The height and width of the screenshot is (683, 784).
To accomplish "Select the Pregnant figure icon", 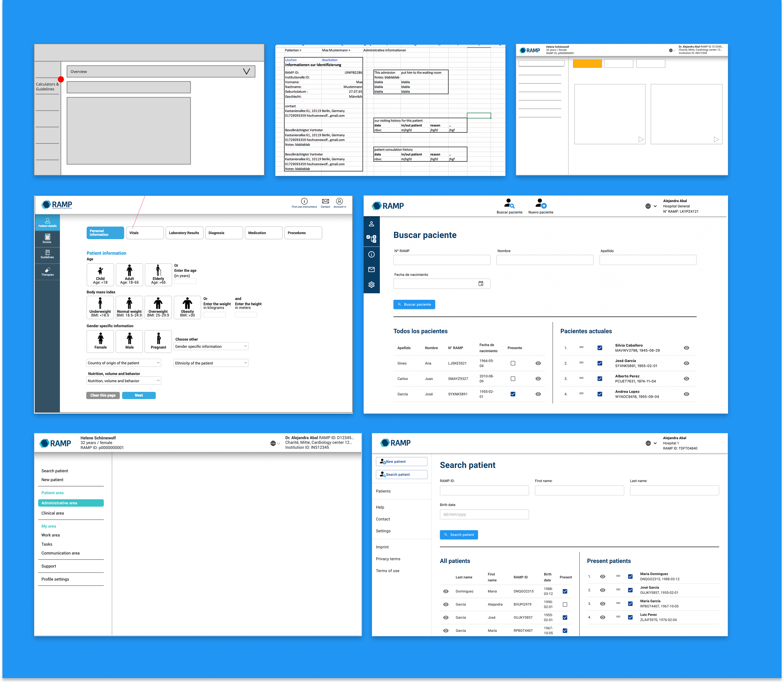I will coord(158,339).
